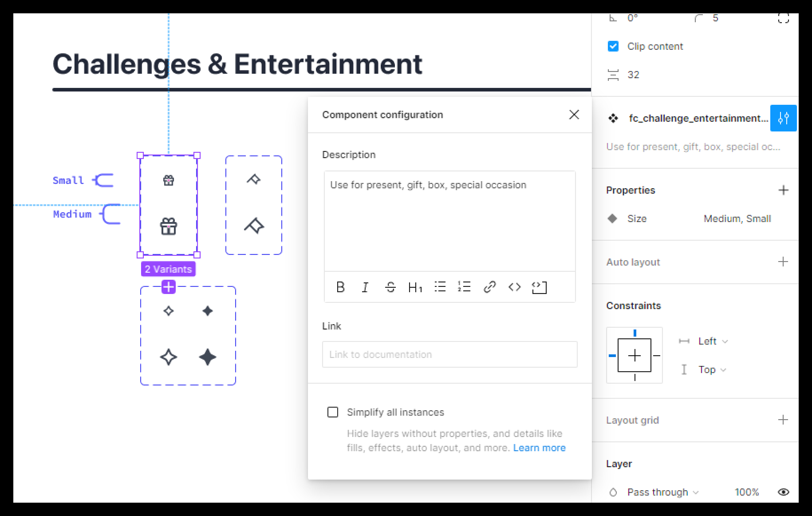The width and height of the screenshot is (812, 516).
Task: Edit the corner radius value 5
Action: [x=715, y=18]
